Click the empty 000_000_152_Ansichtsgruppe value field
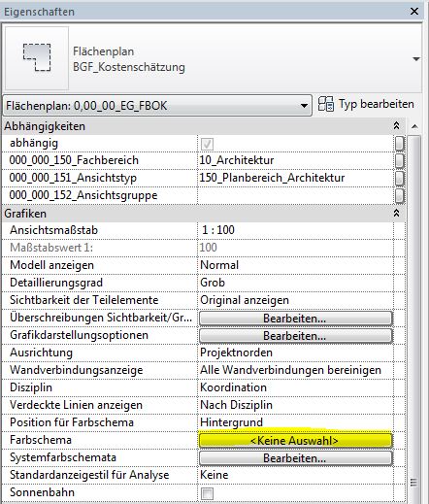Screen dimensions: 429x504 tap(295, 195)
